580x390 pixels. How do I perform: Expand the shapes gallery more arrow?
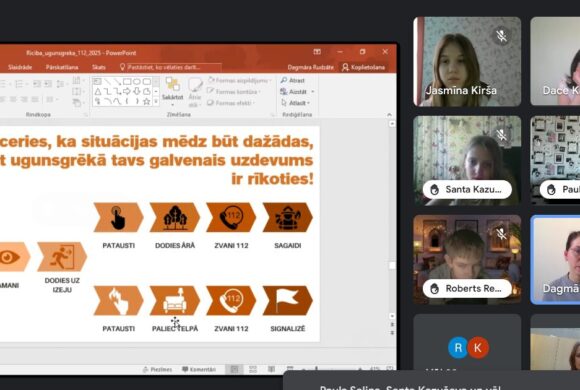point(156,101)
